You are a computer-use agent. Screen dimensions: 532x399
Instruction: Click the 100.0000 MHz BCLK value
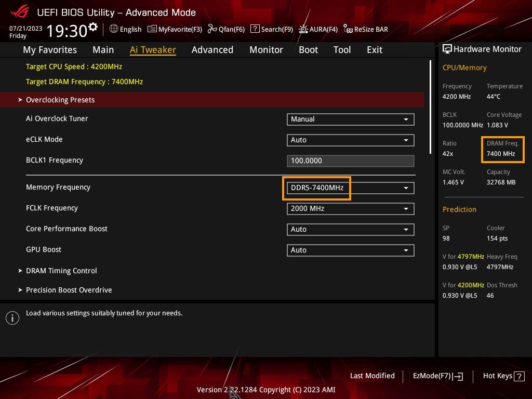pyautogui.click(x=463, y=125)
